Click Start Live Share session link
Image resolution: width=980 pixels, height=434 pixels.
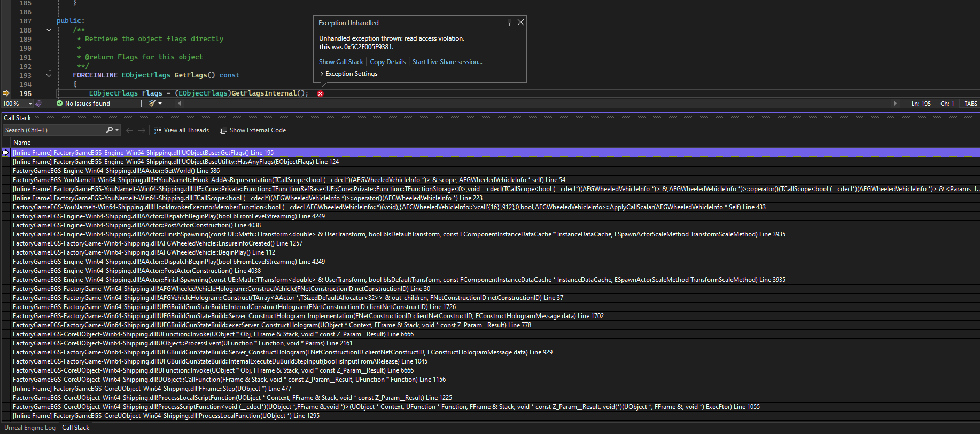coord(447,62)
